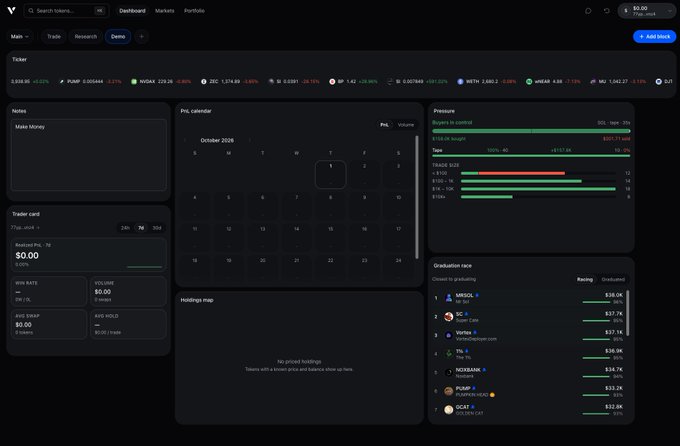680x446 pixels.
Task: Open the Dashboard menu
Action: pos(132,11)
